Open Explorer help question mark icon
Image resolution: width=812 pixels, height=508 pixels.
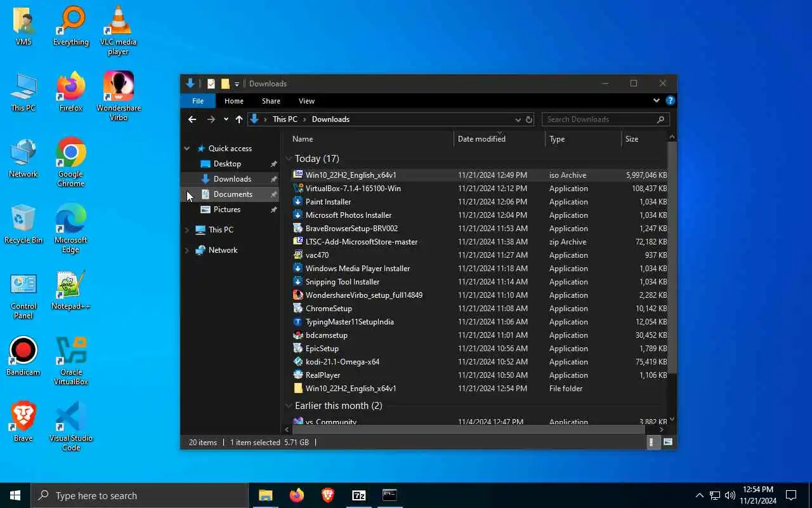(x=670, y=100)
